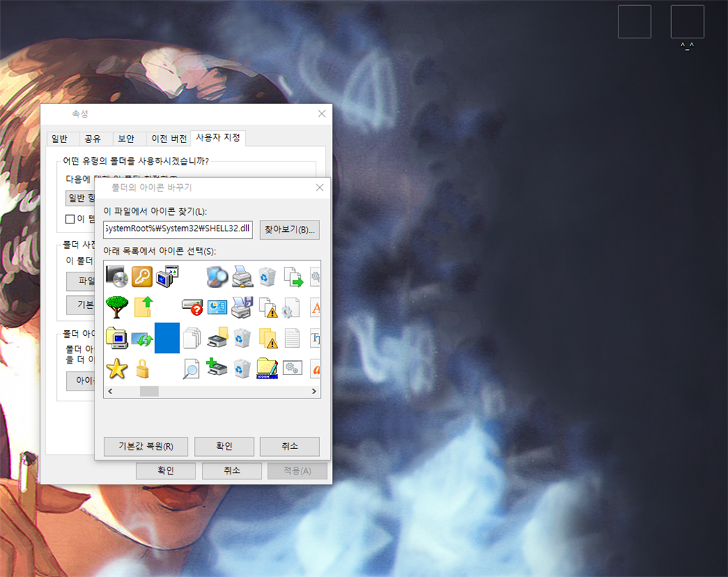The width and height of the screenshot is (728, 577).
Task: Choose the network printer icon
Action: [242, 277]
